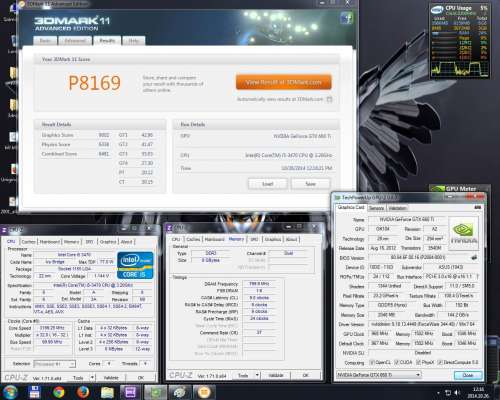Launch Google Chrome from the taskbar
The width and height of the screenshot is (500, 400).
click(x=59, y=392)
